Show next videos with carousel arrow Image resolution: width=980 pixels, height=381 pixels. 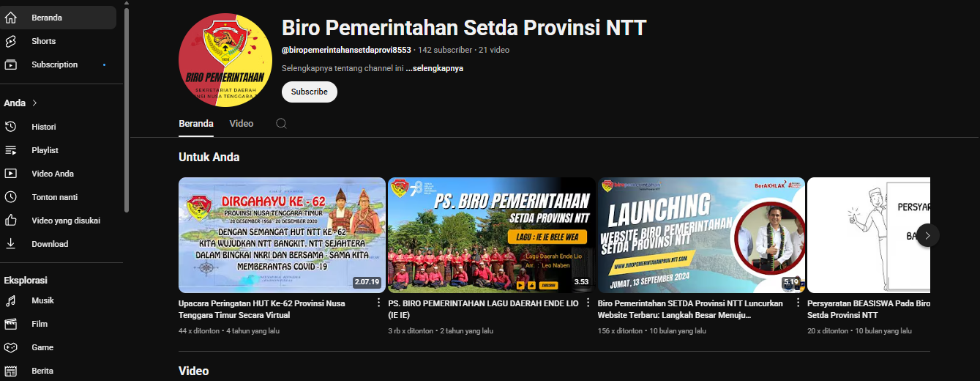coord(927,235)
